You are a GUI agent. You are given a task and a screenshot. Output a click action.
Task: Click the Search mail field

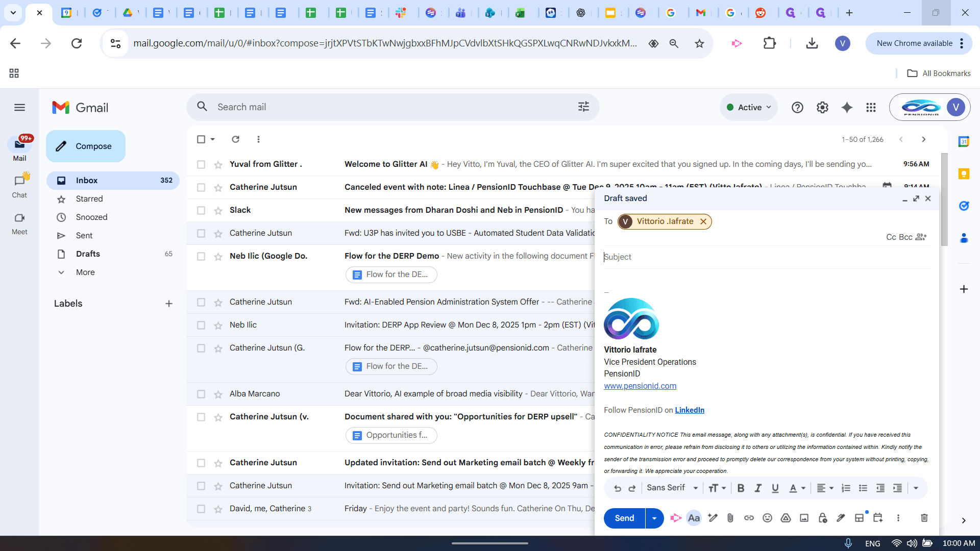tap(393, 107)
